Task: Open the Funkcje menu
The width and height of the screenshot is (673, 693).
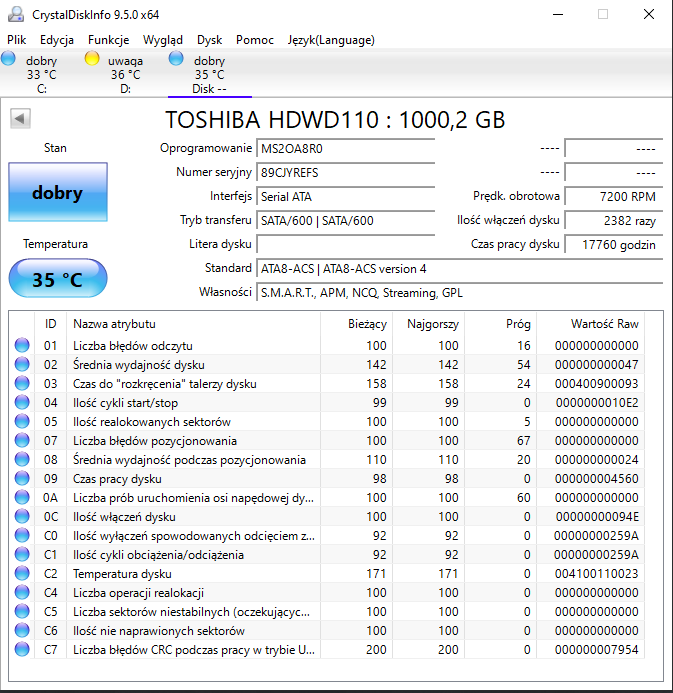Action: pyautogui.click(x=108, y=40)
